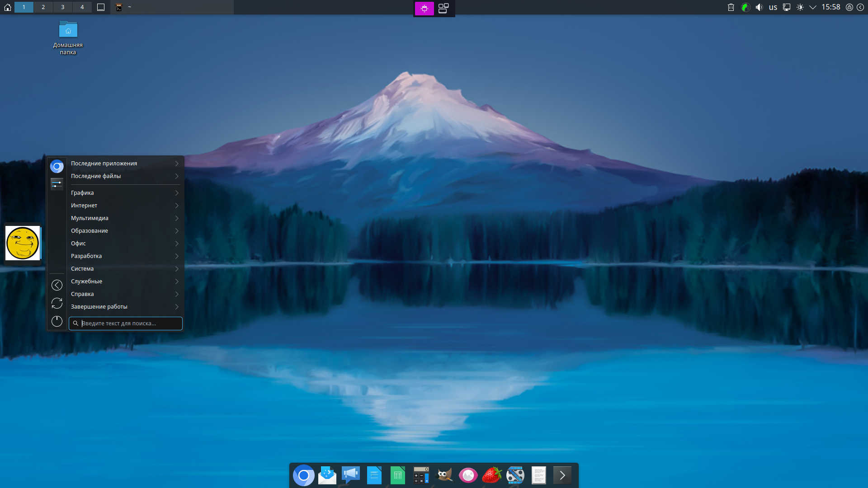Image resolution: width=868 pixels, height=488 pixels.
Task: Open the strawberry music player icon
Action: [491, 475]
